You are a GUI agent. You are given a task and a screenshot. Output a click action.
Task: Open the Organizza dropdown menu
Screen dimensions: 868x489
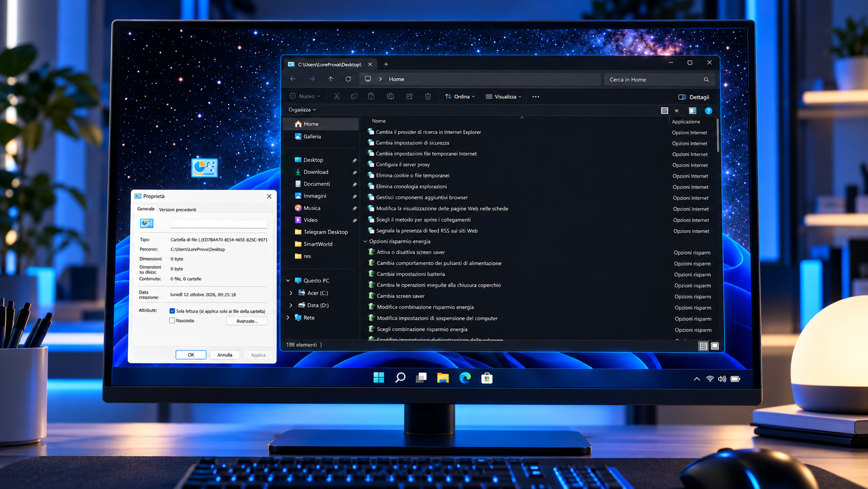(302, 110)
